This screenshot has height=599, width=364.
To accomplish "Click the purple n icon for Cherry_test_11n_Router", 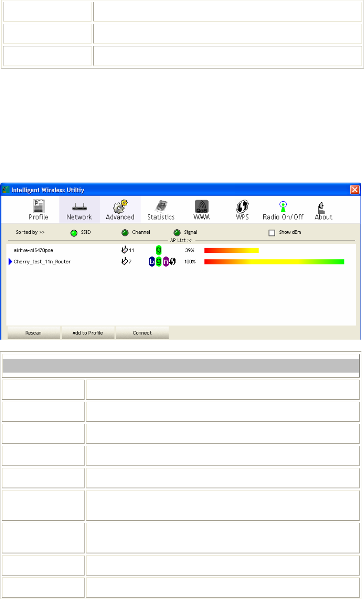I will [166, 262].
